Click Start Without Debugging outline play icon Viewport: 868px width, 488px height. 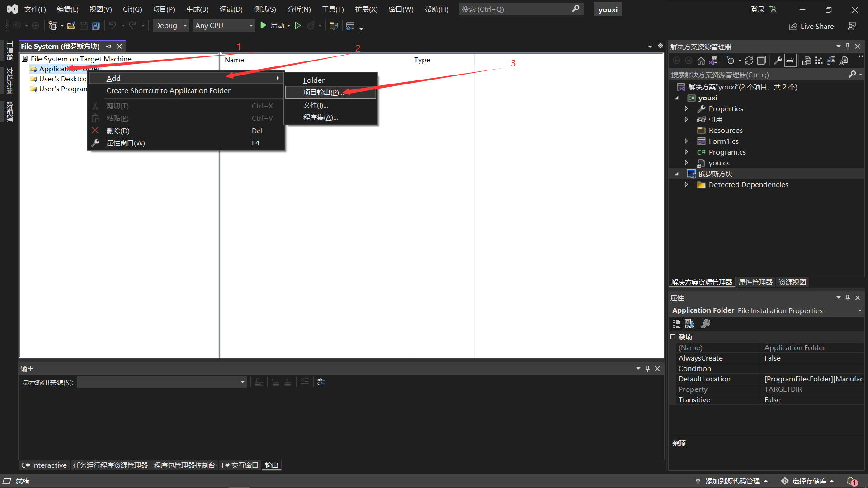pyautogui.click(x=298, y=26)
